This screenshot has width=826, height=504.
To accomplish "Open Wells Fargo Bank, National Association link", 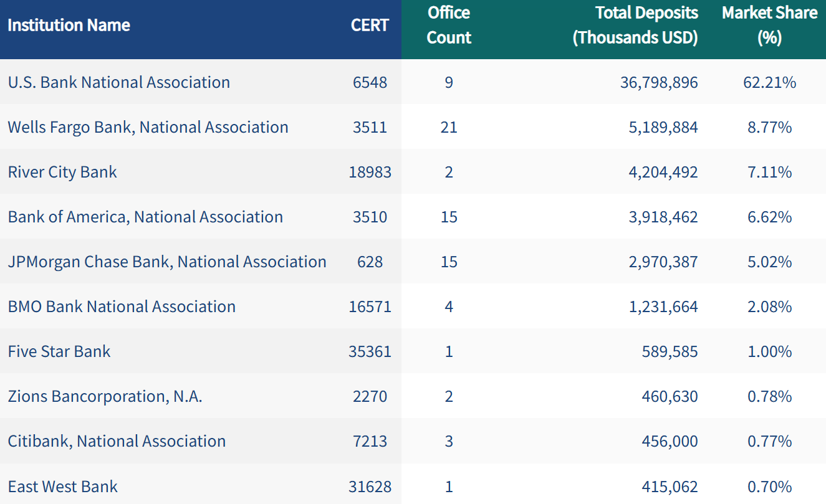I will pyautogui.click(x=148, y=127).
